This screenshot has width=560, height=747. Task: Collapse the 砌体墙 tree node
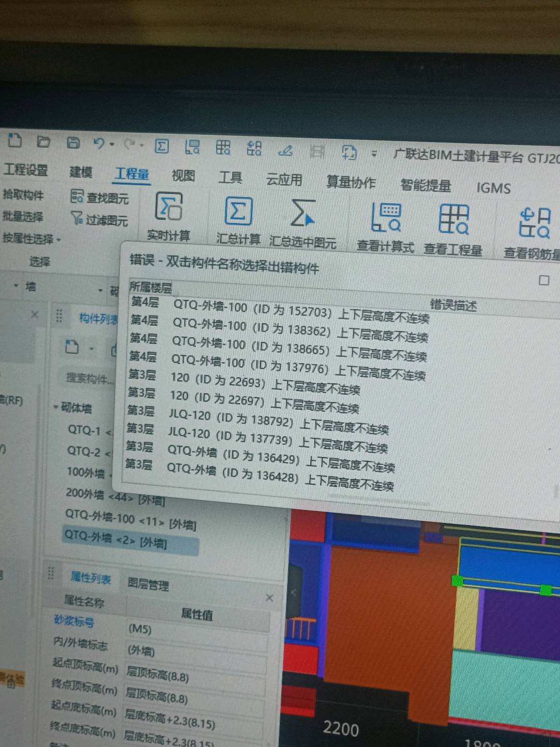56,407
